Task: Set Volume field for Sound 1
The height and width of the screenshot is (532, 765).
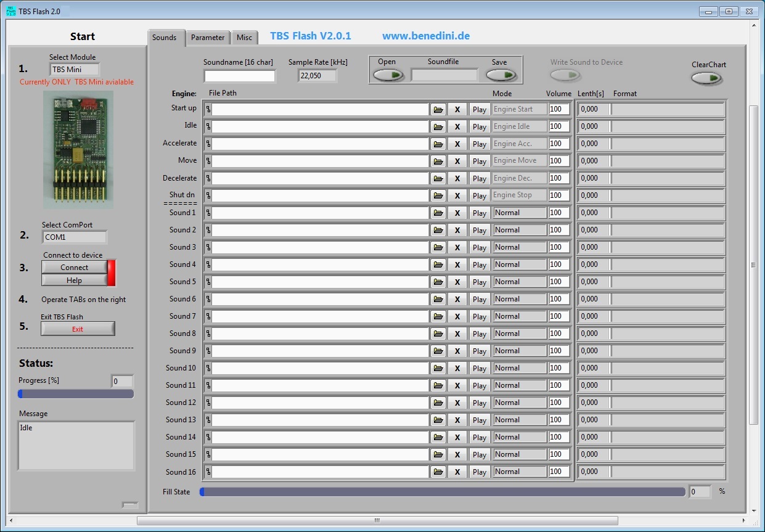Action: (x=559, y=213)
